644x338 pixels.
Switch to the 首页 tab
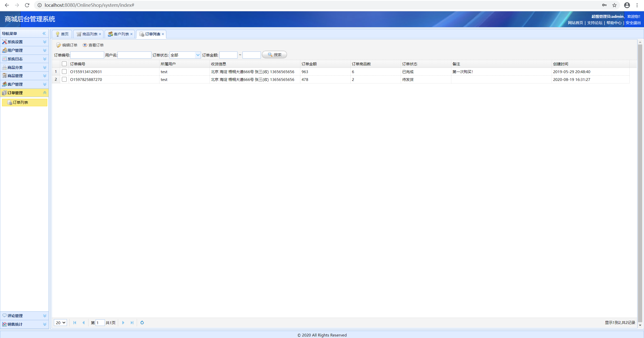click(62, 34)
